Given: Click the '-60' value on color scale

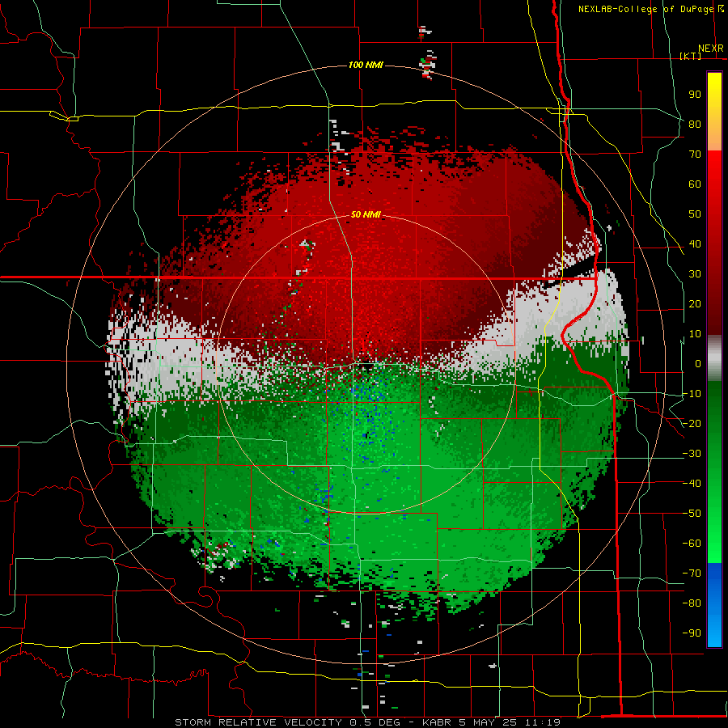Looking at the screenshot, I should point(692,544).
